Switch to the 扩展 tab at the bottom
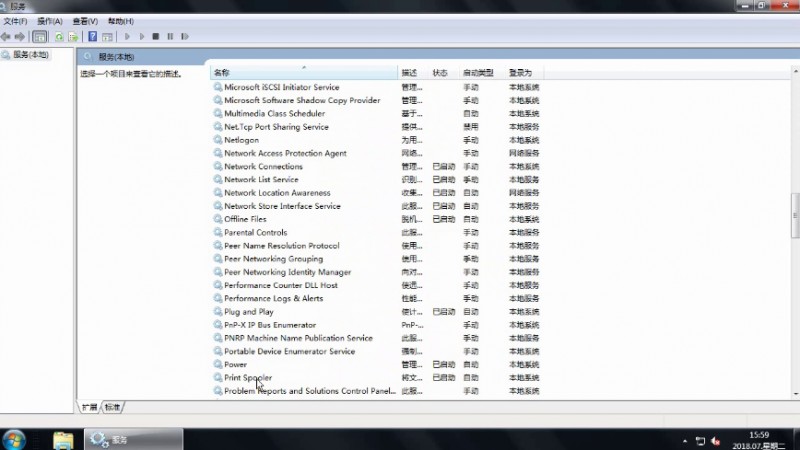 pos(89,407)
